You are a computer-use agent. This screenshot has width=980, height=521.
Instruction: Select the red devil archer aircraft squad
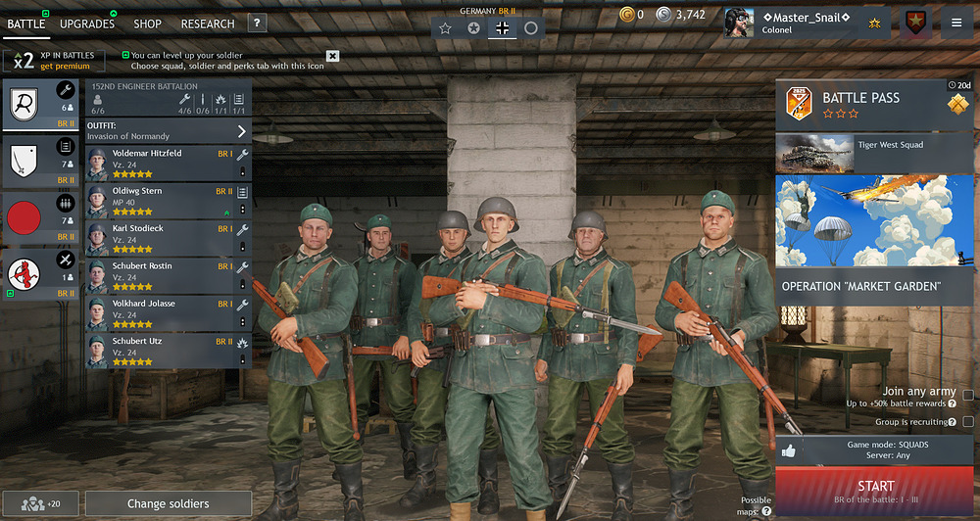(40, 274)
